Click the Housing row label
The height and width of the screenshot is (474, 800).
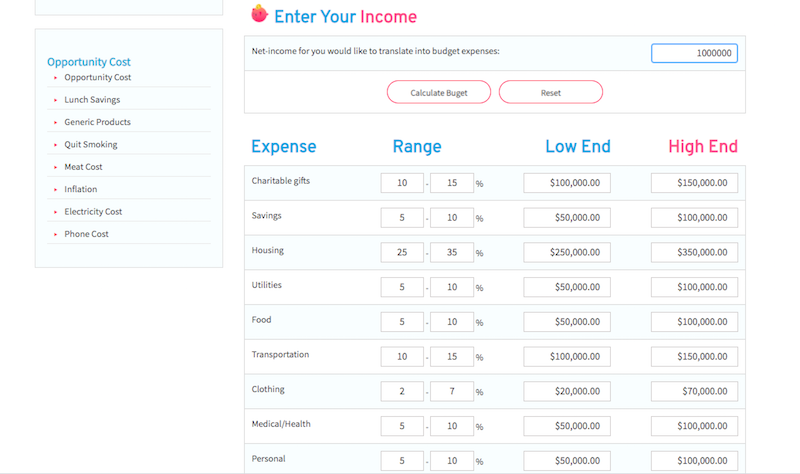[267, 250]
